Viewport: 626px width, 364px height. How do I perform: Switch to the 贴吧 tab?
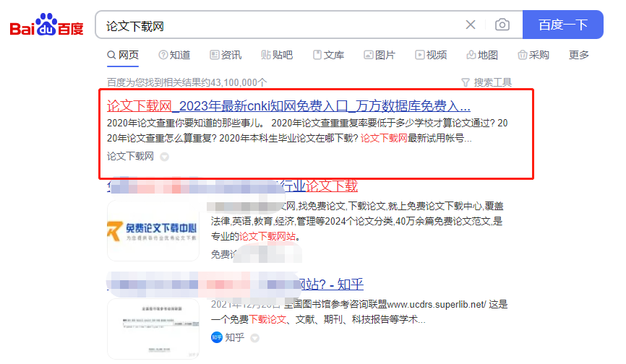277,55
